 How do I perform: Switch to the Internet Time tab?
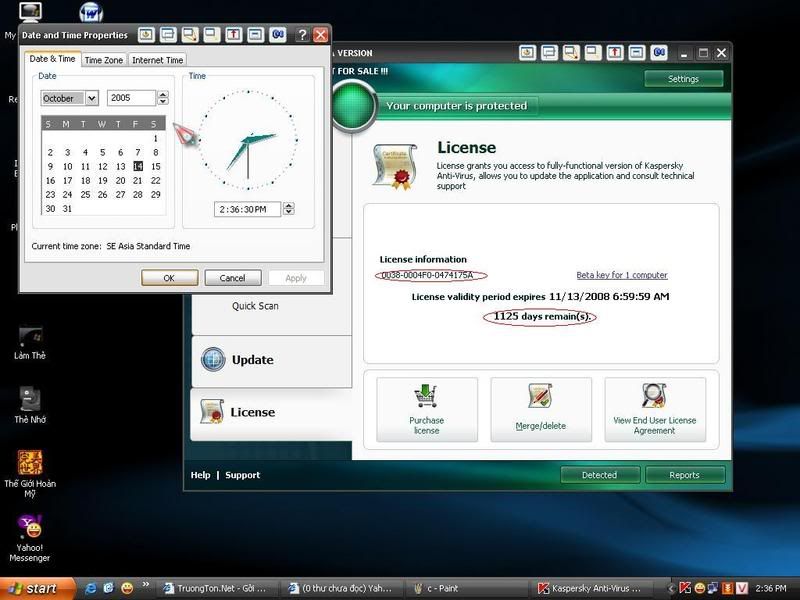click(x=157, y=60)
